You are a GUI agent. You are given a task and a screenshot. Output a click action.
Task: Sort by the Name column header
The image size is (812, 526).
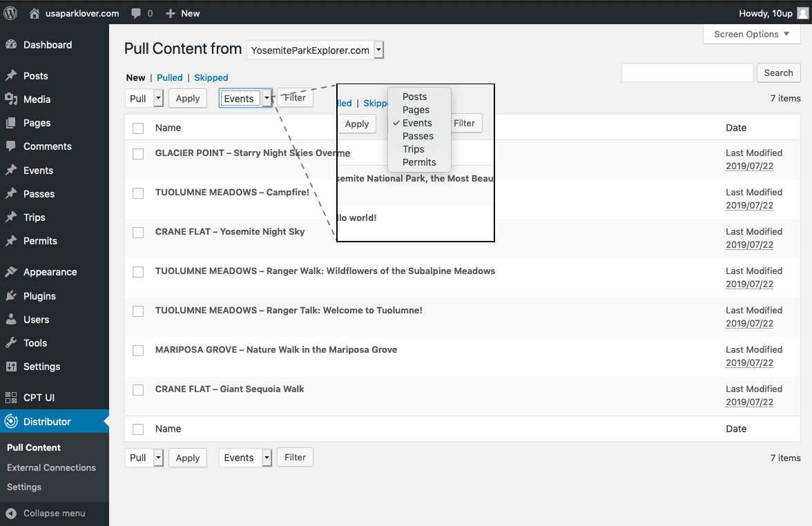coord(168,128)
